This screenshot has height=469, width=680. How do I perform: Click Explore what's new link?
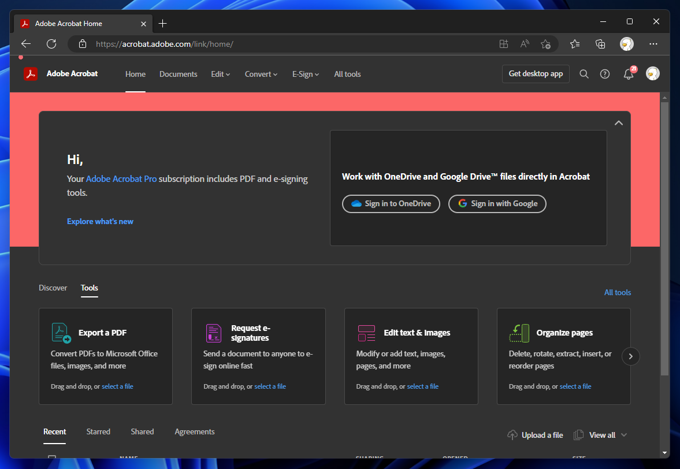tap(100, 221)
